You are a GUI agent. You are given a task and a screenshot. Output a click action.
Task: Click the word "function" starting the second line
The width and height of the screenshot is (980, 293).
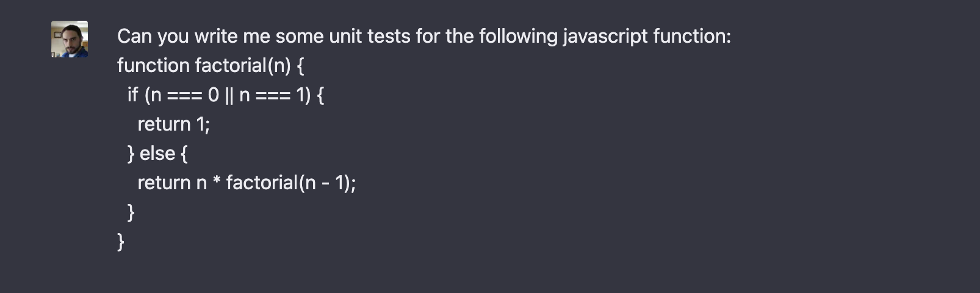153,65
